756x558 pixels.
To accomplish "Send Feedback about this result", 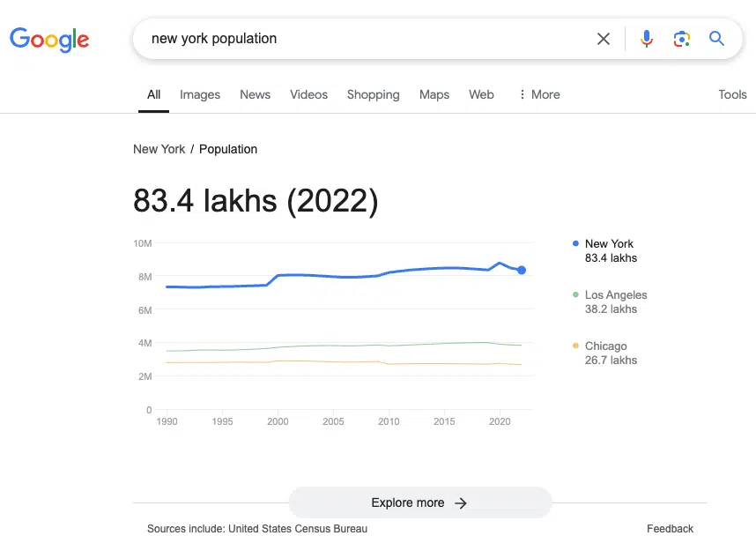I will coord(670,528).
